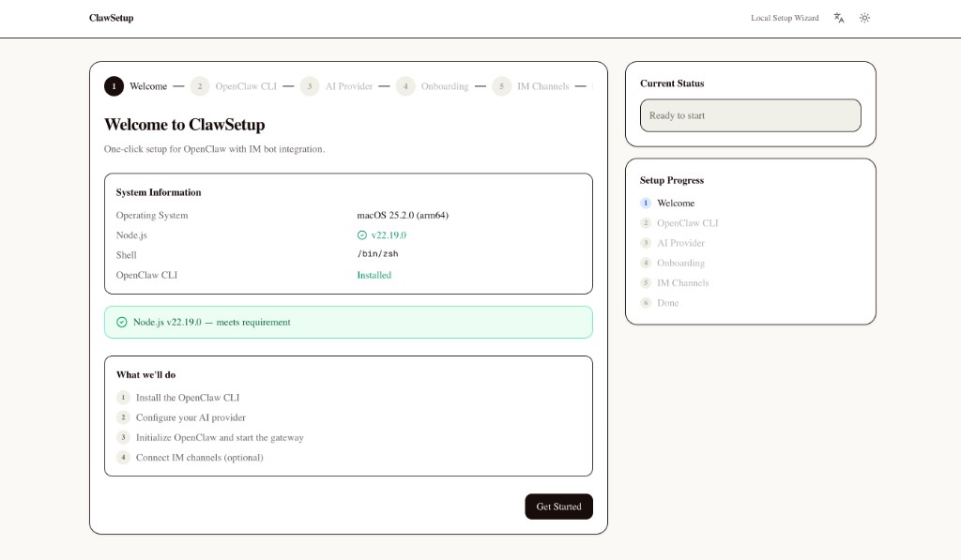Click the Welcome to ClawSetup heading
961x560 pixels.
click(185, 125)
